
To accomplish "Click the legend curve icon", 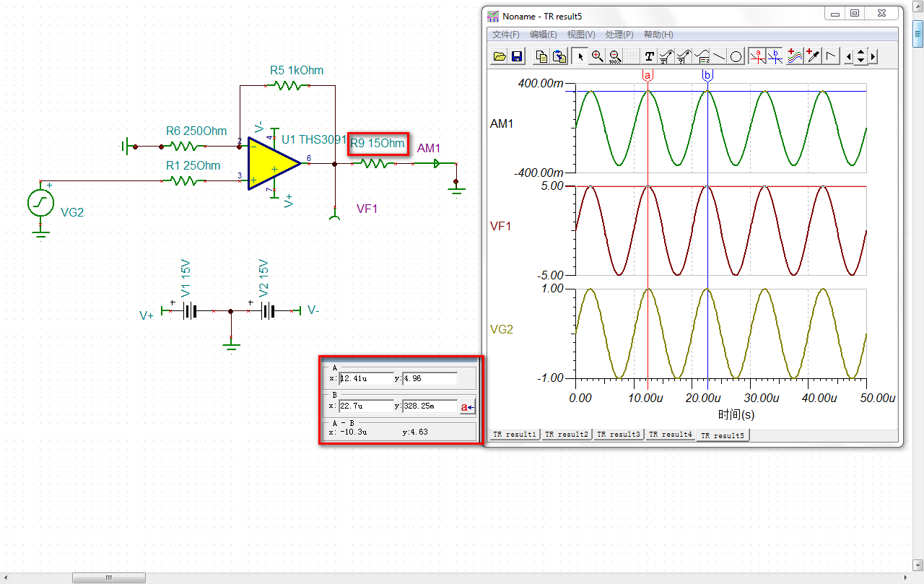I will [702, 56].
